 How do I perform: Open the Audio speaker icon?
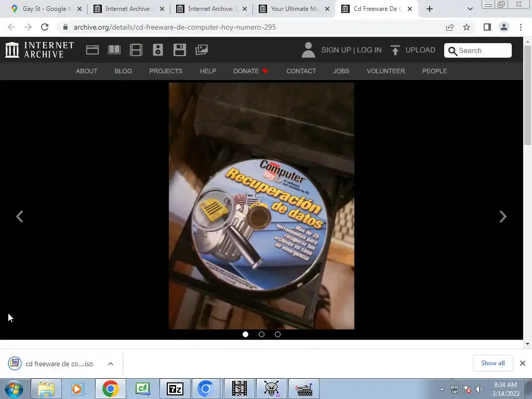click(158, 50)
